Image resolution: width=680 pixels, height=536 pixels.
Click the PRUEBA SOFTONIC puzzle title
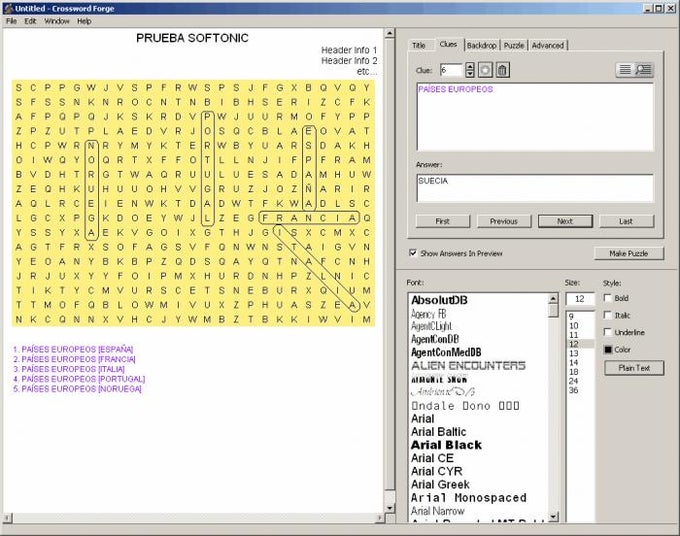[x=192, y=38]
